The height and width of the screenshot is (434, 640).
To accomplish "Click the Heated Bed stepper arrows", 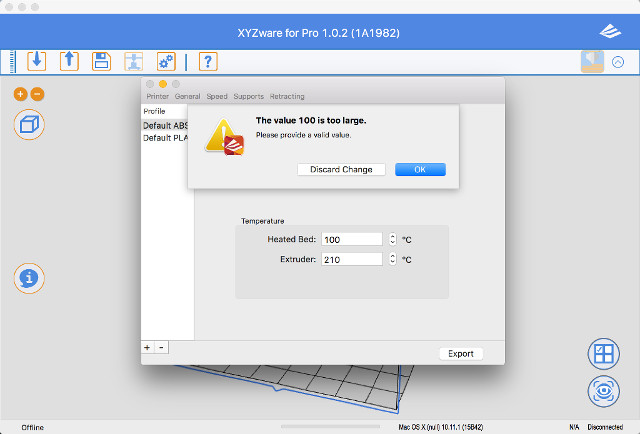I will (x=393, y=239).
